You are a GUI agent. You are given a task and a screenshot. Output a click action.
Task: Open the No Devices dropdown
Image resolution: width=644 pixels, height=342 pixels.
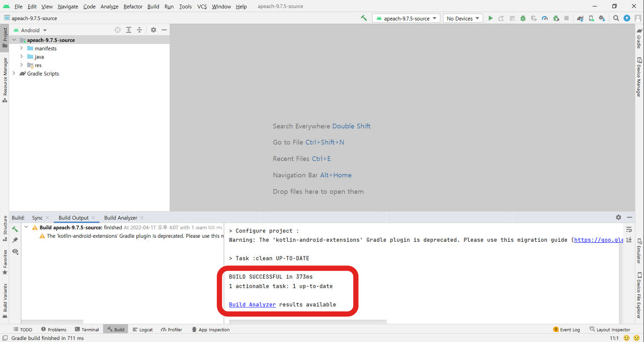(462, 18)
